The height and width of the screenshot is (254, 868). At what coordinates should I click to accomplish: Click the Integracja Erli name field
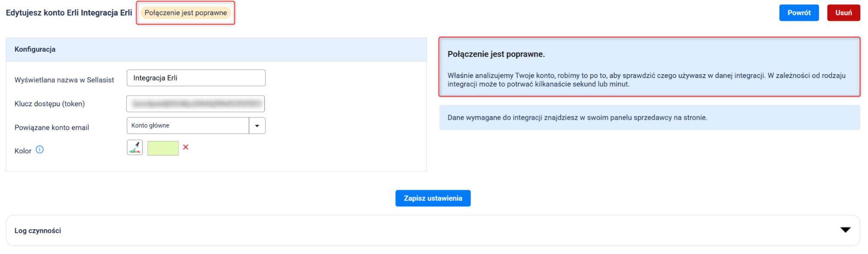tap(196, 78)
